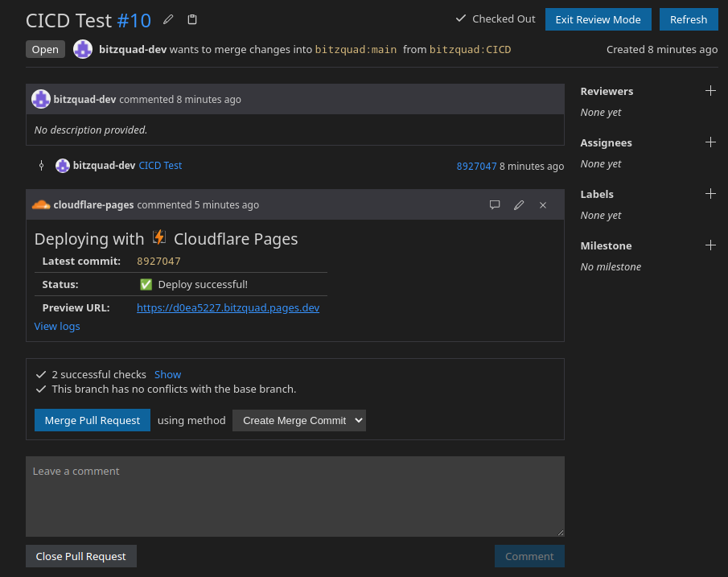This screenshot has height=577, width=728.
Task: Add an assignee with plus icon
Action: [710, 142]
